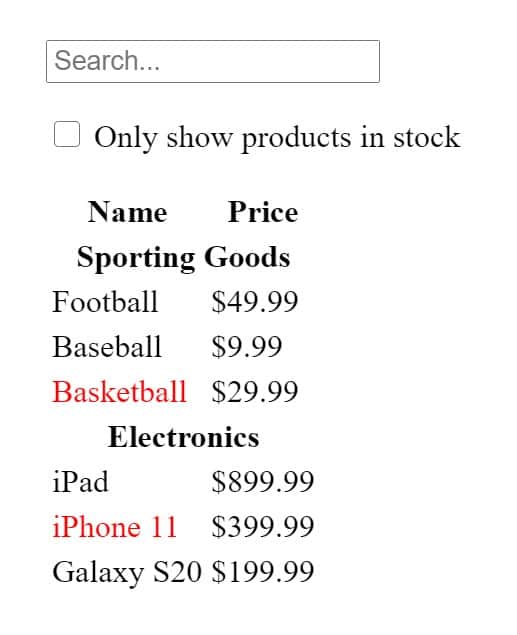Select the Price column header

tap(263, 212)
